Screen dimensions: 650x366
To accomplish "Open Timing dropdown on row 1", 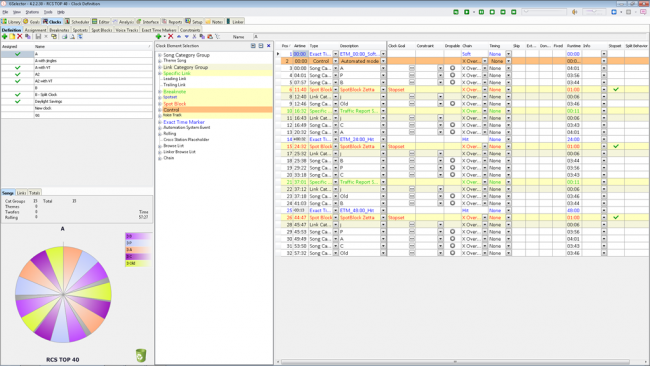I will (509, 54).
